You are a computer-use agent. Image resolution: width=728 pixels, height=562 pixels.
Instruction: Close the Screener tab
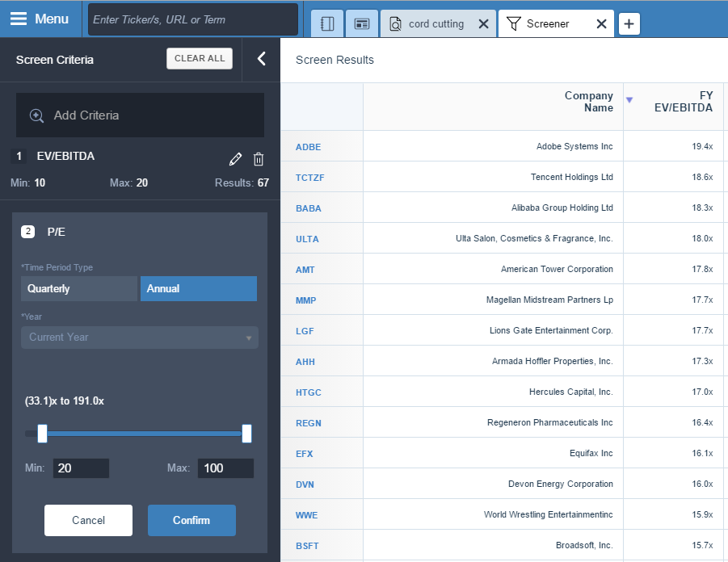point(601,23)
